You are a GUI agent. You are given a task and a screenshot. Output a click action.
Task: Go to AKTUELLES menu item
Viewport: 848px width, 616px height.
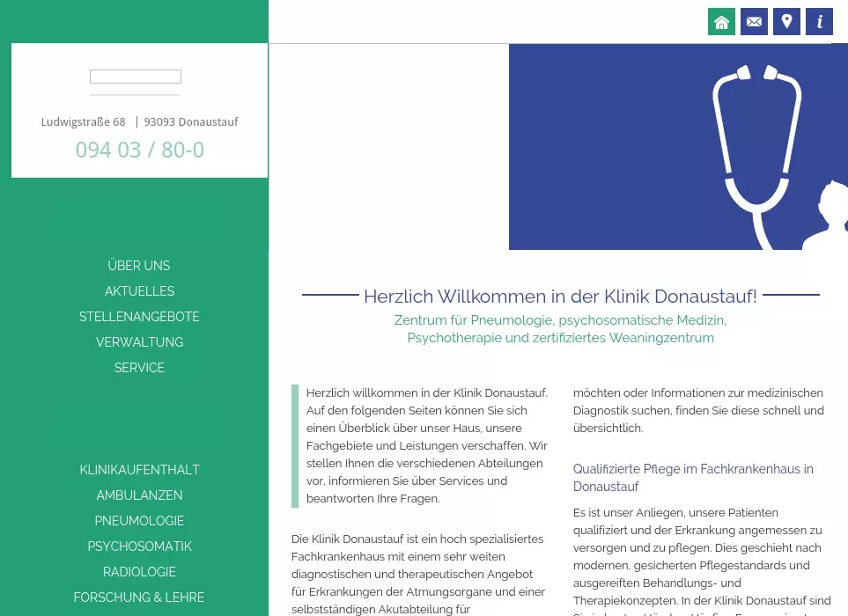(x=139, y=291)
